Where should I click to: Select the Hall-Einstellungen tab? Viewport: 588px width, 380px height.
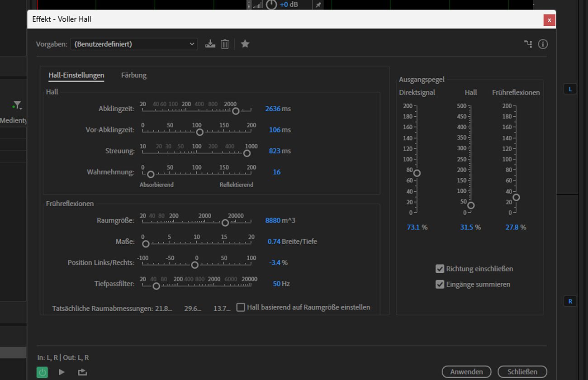(x=76, y=75)
